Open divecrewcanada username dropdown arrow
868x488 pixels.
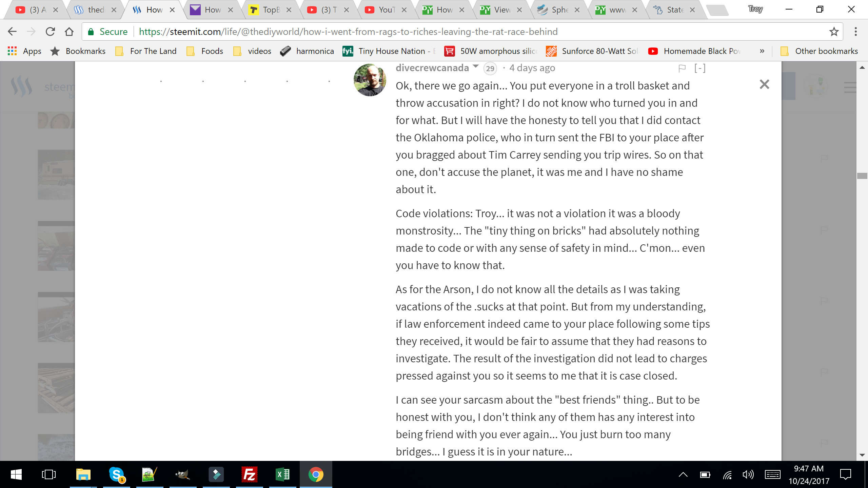point(476,66)
